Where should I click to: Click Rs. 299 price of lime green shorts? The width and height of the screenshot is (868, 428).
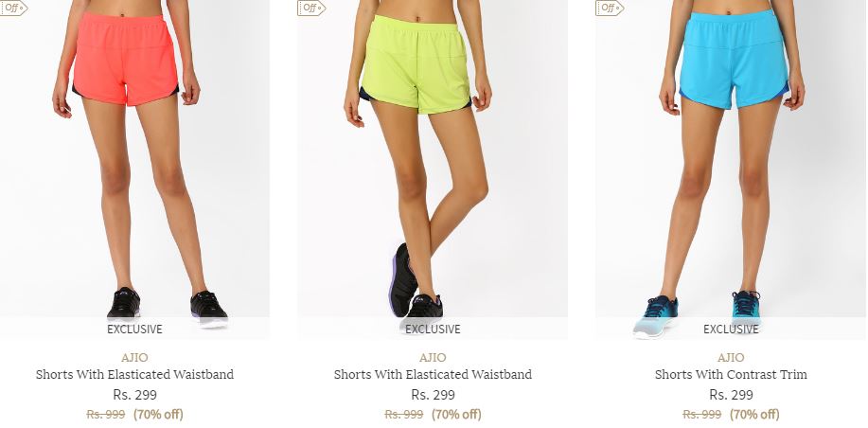click(433, 395)
